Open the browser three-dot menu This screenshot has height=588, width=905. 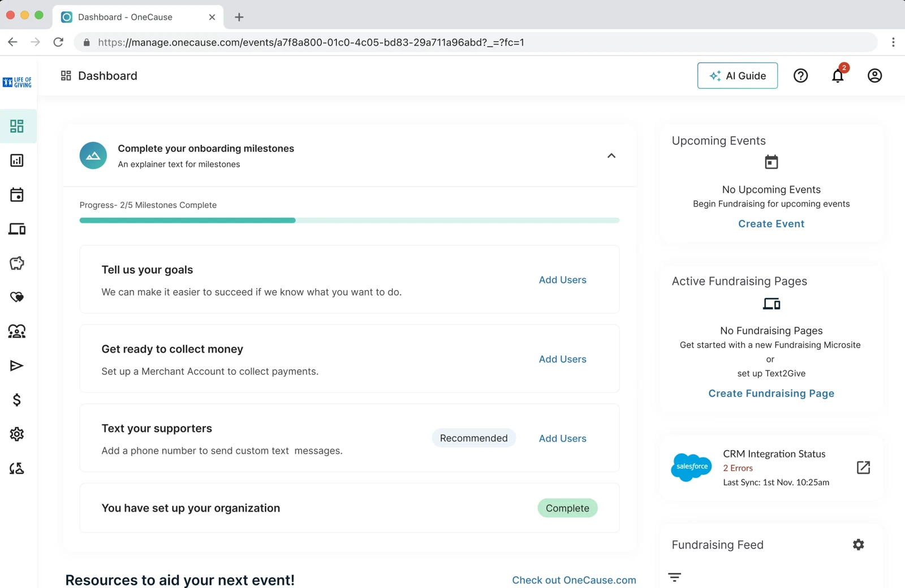point(893,42)
